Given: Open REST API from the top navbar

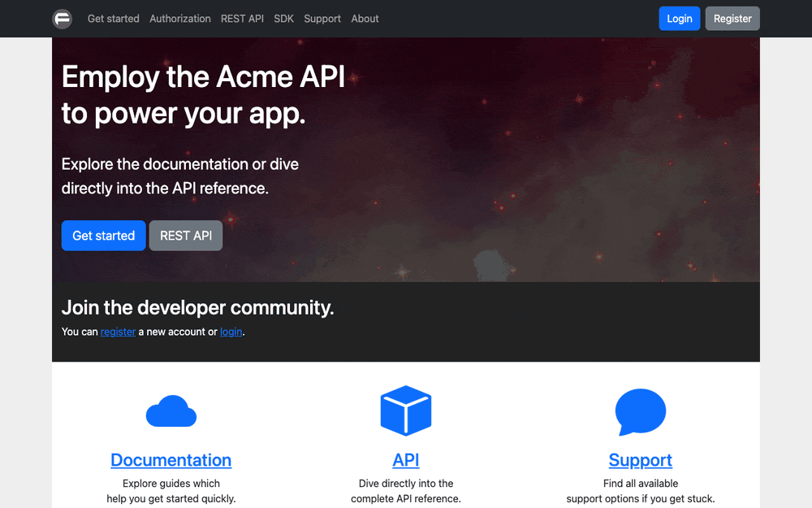Looking at the screenshot, I should (242, 19).
